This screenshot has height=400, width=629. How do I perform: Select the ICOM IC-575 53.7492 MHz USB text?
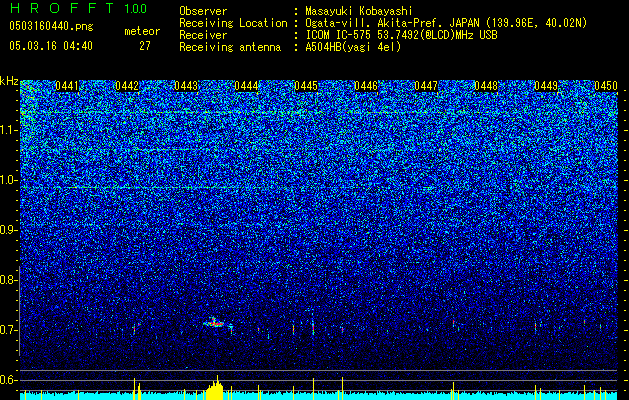point(401,35)
